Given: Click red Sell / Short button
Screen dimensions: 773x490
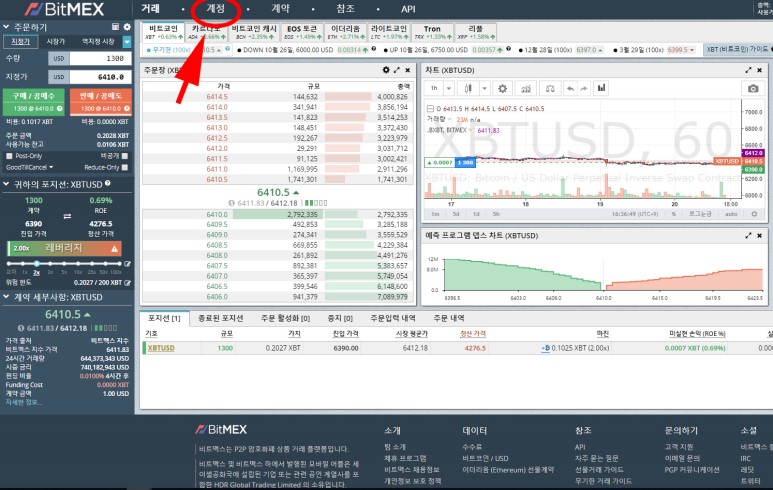Looking at the screenshot, I should [x=101, y=101].
